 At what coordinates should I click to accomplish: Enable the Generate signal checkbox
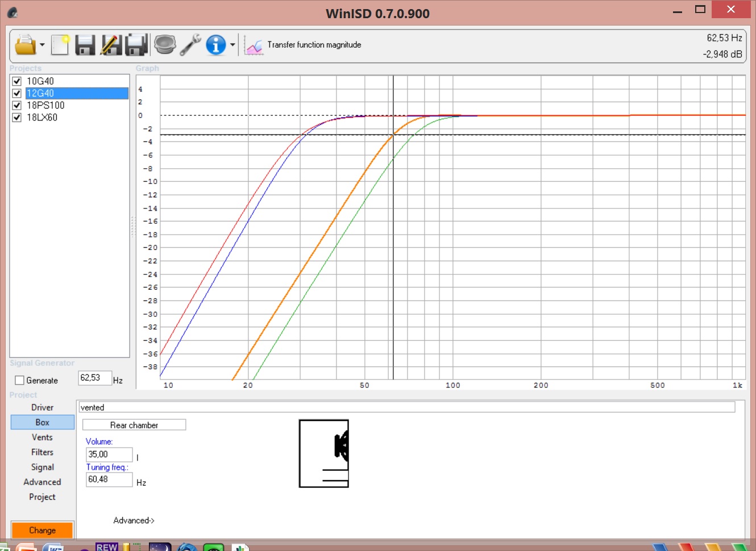pyautogui.click(x=19, y=381)
